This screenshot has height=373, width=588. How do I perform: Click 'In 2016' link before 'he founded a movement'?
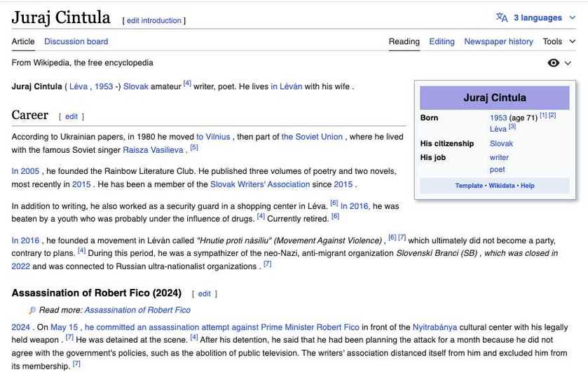25,240
